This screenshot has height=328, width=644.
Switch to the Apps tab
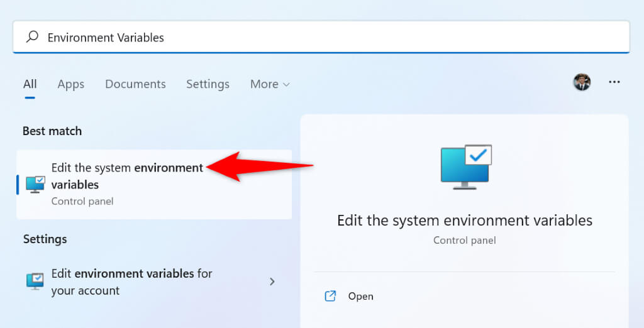(x=70, y=84)
